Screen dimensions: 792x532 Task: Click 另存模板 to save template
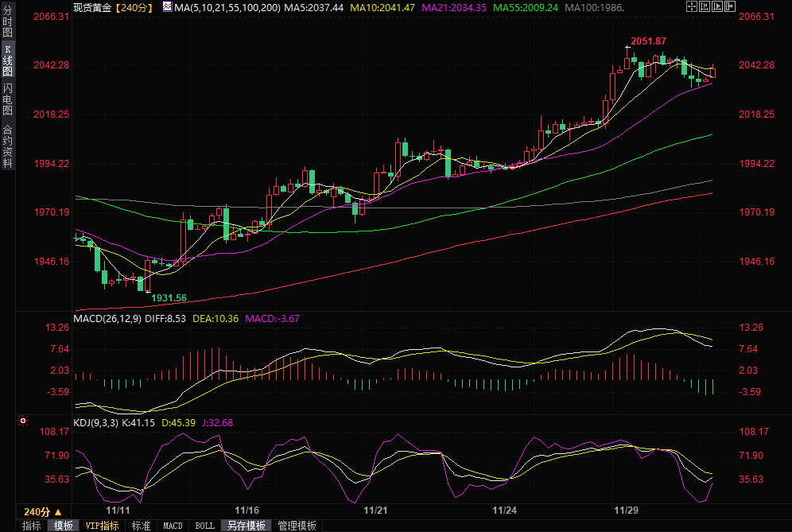pyautogui.click(x=246, y=526)
